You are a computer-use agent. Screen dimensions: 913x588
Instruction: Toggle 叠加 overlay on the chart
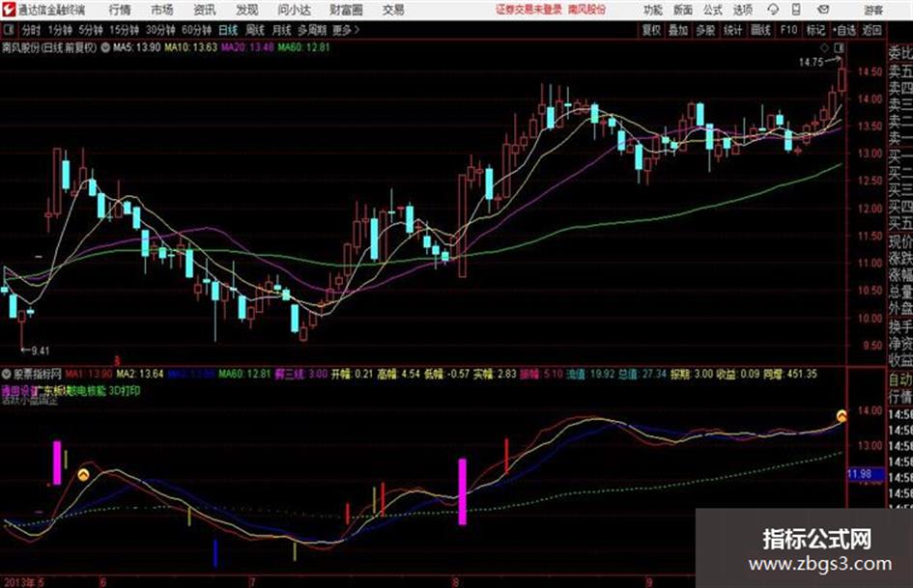point(678,30)
